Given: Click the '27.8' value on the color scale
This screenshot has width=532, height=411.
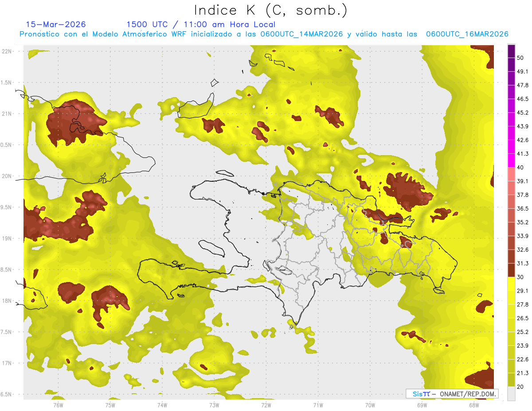Looking at the screenshot, I should (522, 305).
